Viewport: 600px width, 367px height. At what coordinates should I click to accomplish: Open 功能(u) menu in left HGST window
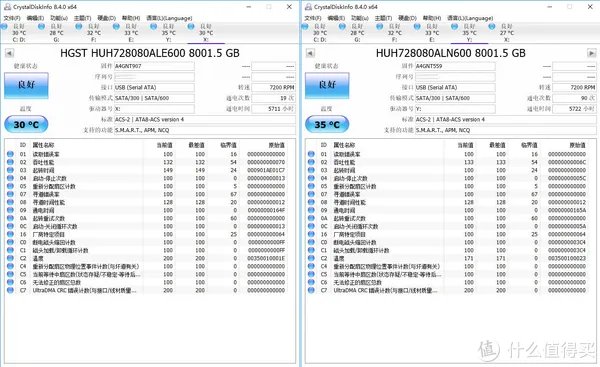[x=59, y=18]
